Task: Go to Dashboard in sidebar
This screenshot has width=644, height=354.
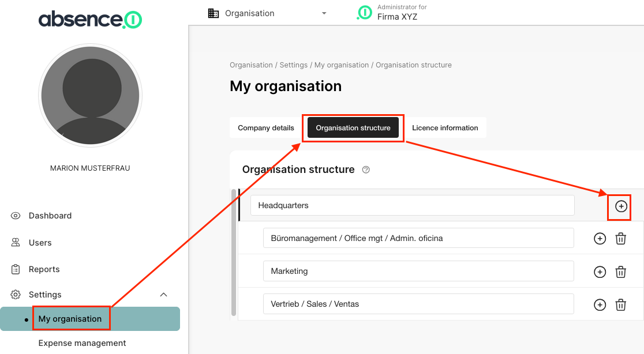Action: [50, 216]
